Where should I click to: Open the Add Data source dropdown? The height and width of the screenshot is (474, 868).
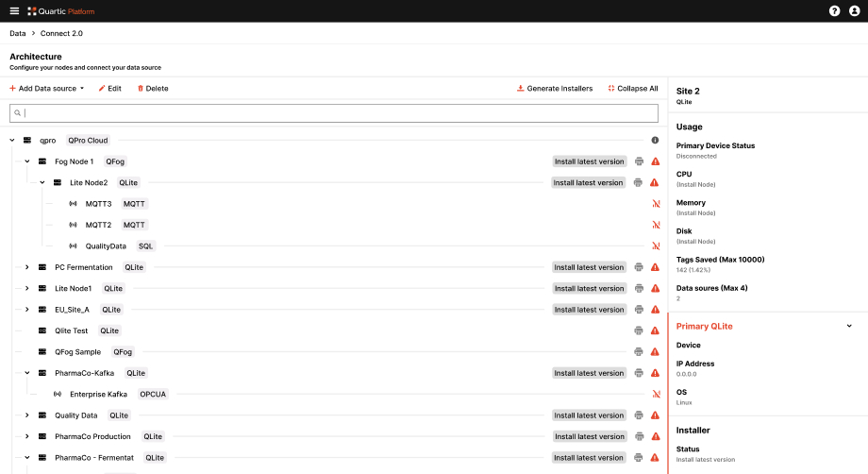tap(47, 89)
